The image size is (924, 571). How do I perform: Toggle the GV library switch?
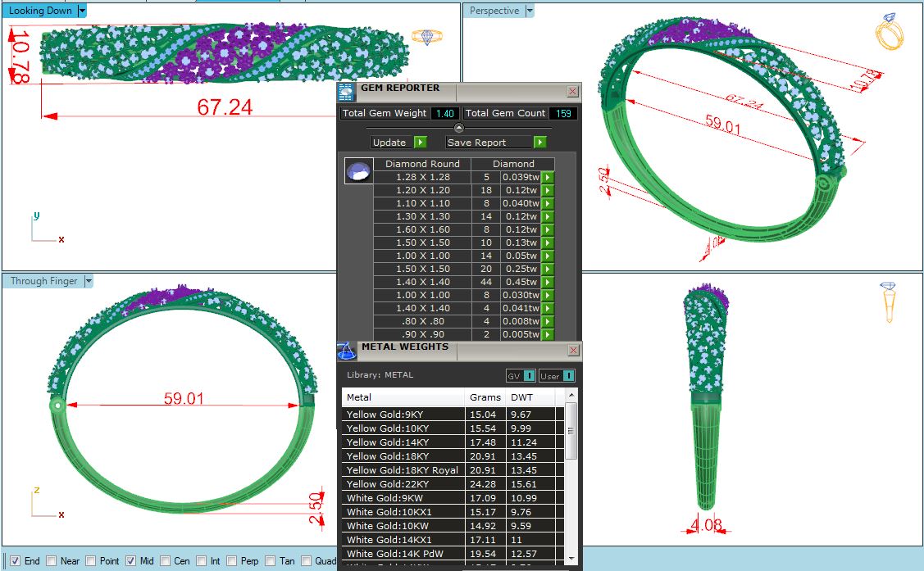point(529,375)
